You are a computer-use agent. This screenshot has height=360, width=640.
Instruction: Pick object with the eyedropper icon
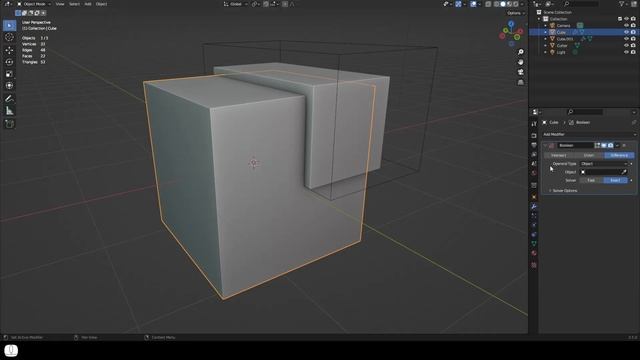(x=624, y=172)
